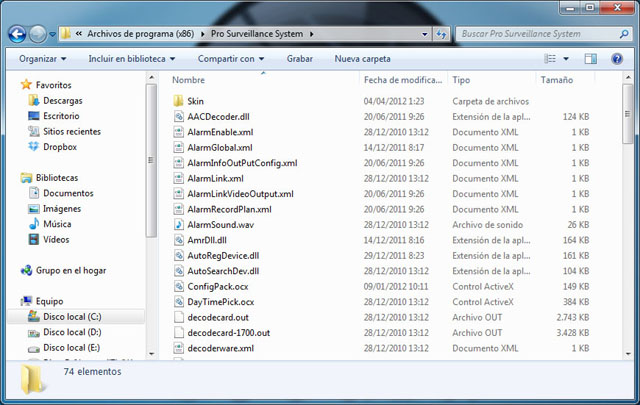Select decodecard-1700.out file icon

point(178,333)
